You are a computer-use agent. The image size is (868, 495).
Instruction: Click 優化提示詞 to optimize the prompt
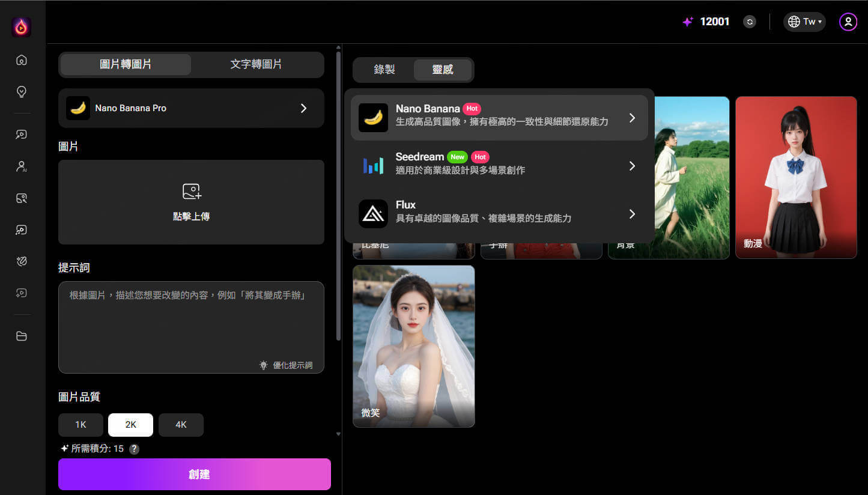point(287,365)
